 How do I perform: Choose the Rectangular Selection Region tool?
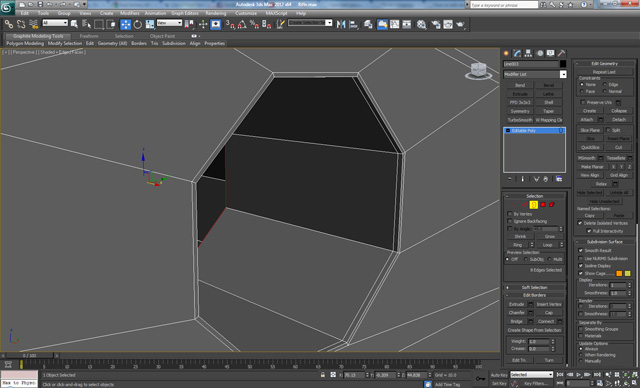(x=99, y=24)
